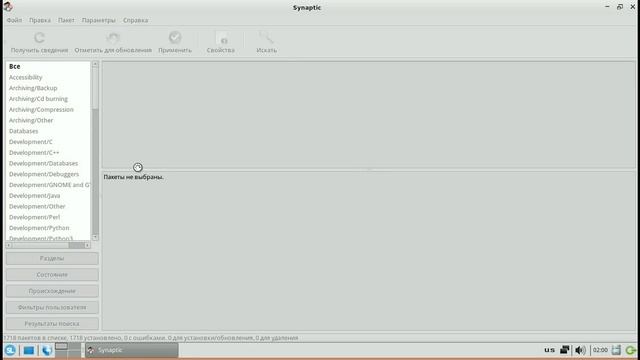Open the Пакет menu

[66, 20]
